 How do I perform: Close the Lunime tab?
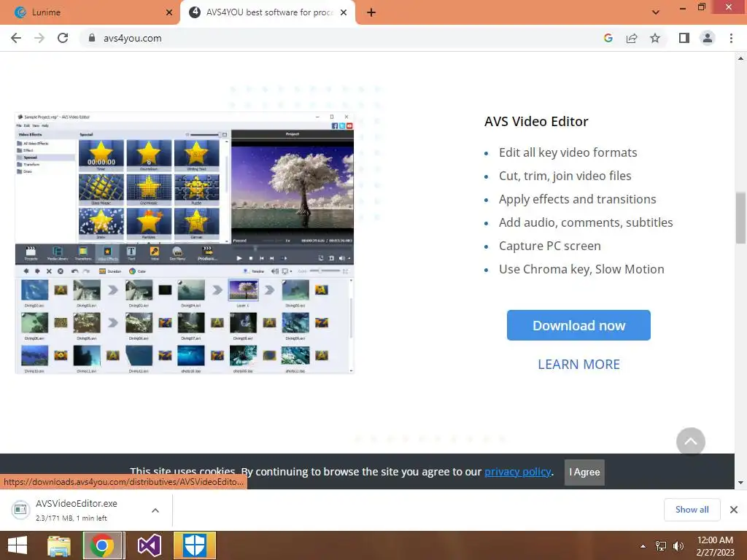tap(169, 12)
